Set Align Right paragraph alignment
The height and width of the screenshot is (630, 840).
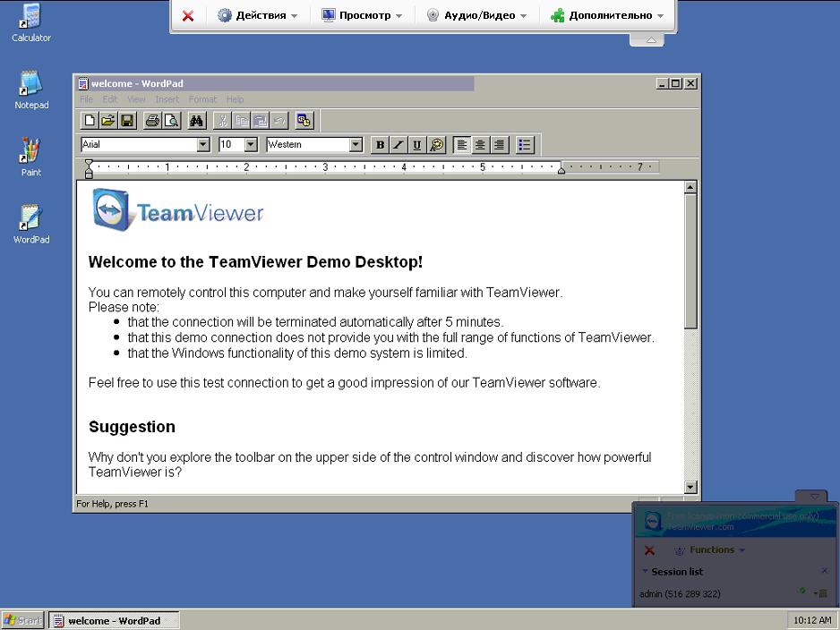pos(500,144)
